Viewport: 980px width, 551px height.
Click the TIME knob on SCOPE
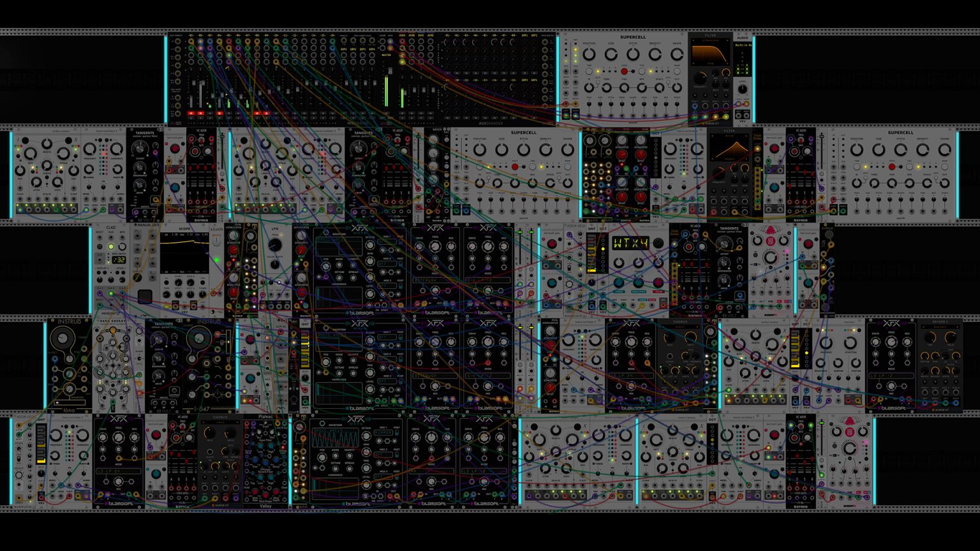point(167,295)
